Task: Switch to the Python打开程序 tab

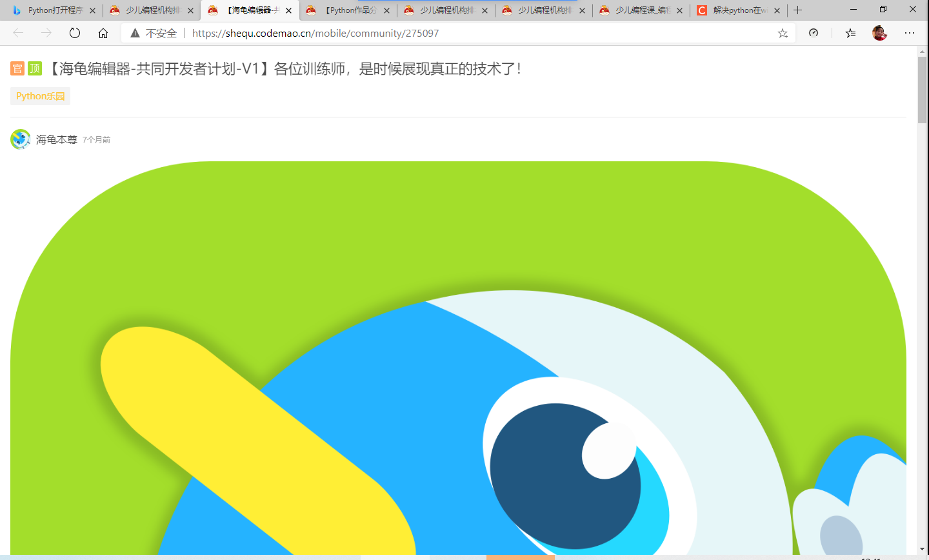Action: [54, 10]
